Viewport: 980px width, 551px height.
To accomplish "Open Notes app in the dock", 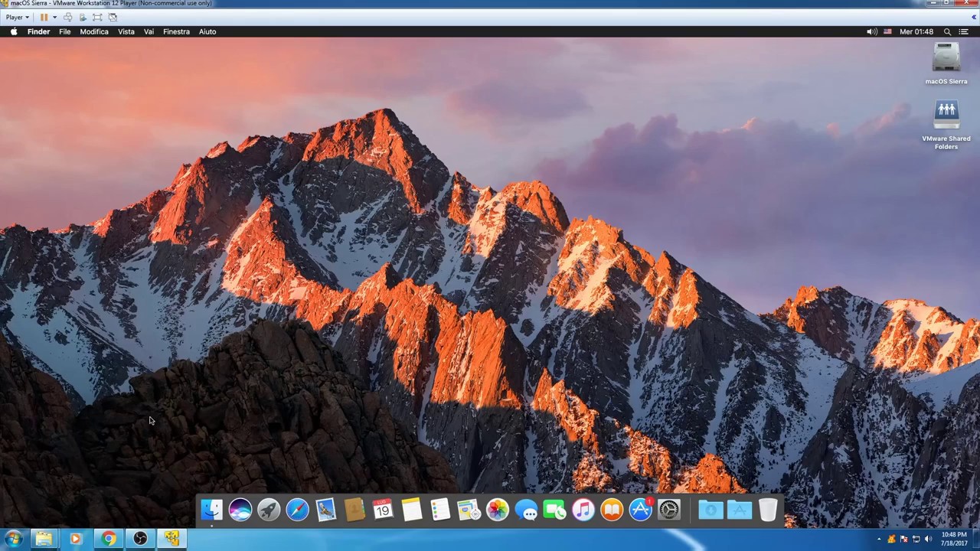I will click(x=412, y=510).
